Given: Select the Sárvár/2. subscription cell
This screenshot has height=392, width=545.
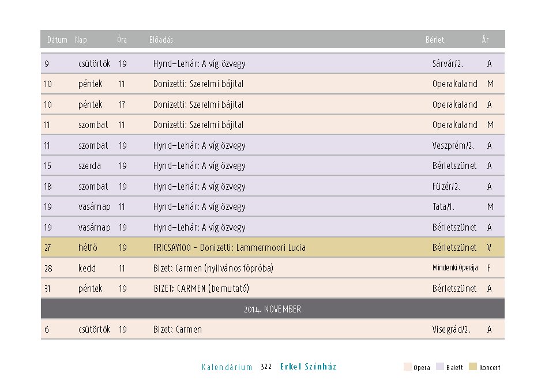Looking at the screenshot, I should (x=448, y=63).
